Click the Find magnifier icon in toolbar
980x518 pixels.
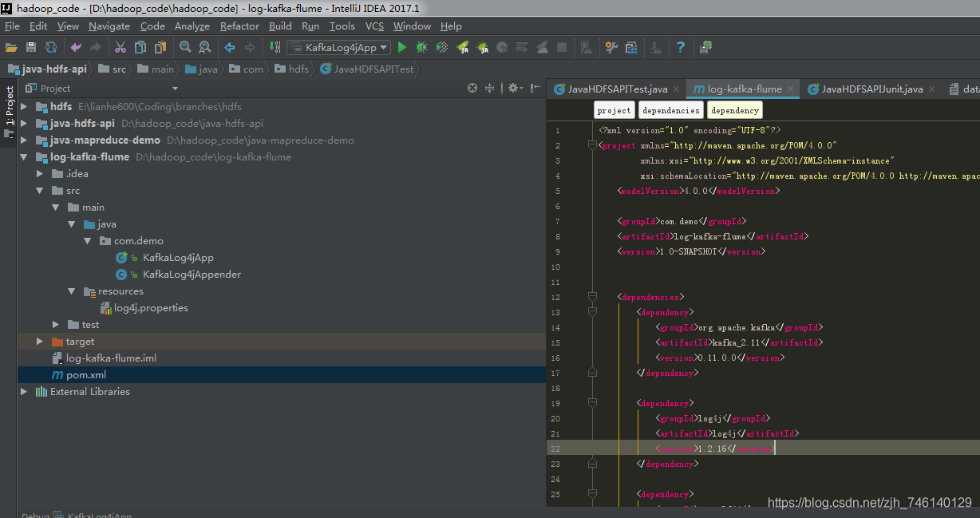[185, 48]
